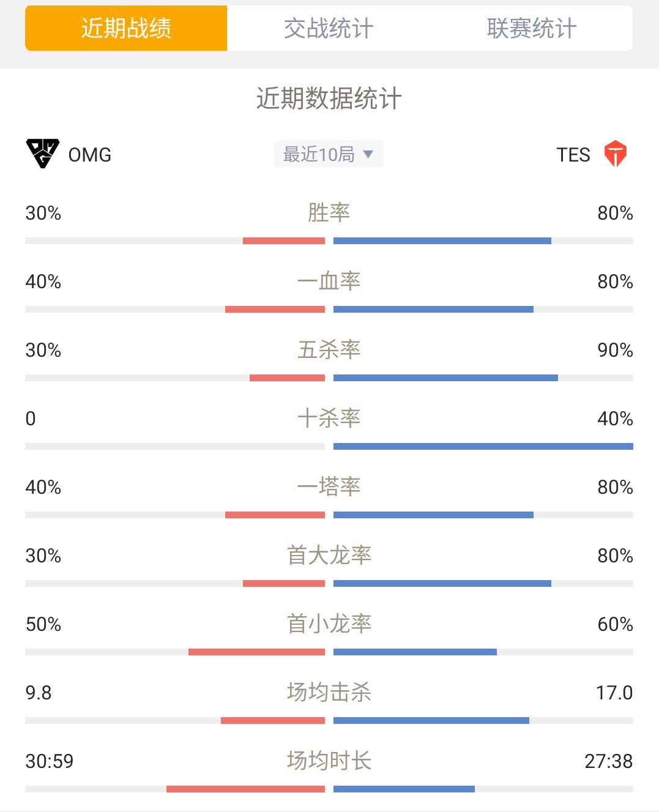Tap the TES red shield logo
This screenshot has width=659, height=812.
(x=615, y=154)
